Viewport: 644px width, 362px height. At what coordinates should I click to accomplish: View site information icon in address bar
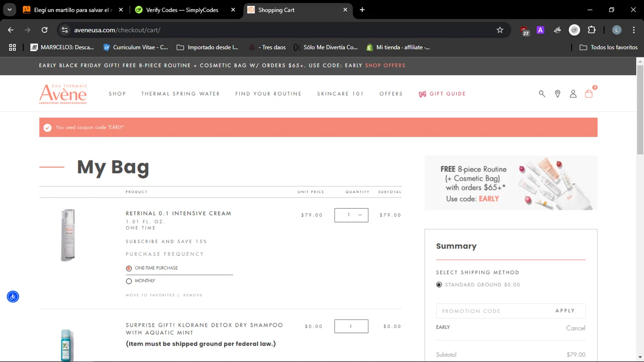point(65,30)
